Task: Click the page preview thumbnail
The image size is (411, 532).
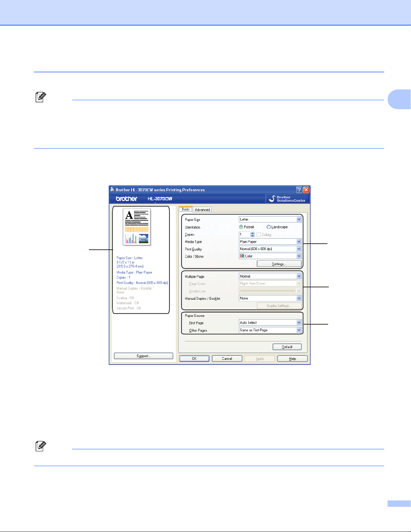Action: point(137,227)
